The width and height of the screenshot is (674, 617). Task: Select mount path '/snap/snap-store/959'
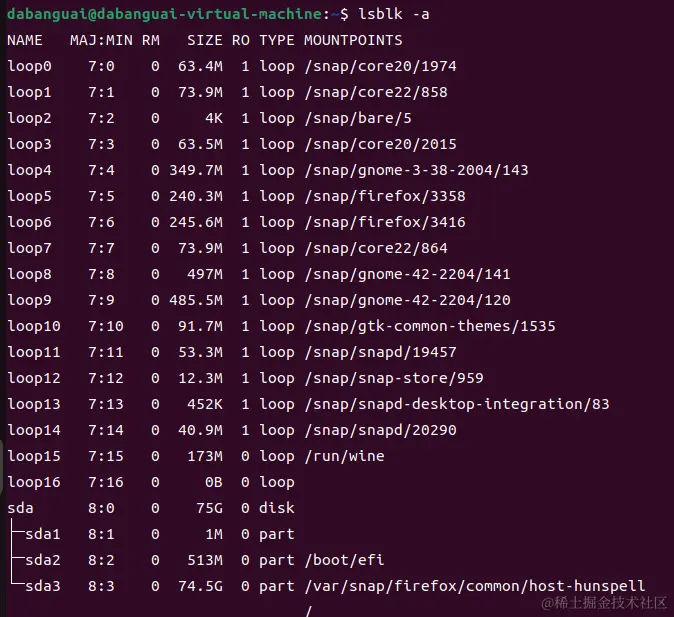pos(394,378)
